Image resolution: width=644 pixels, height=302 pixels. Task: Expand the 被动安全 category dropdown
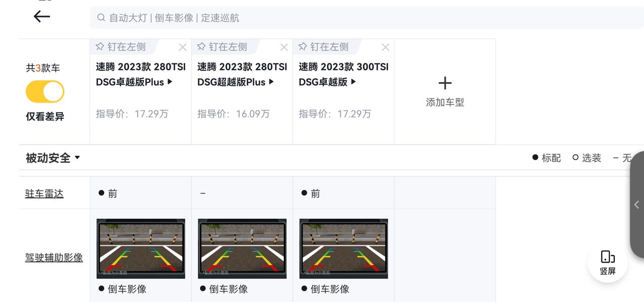pos(53,158)
